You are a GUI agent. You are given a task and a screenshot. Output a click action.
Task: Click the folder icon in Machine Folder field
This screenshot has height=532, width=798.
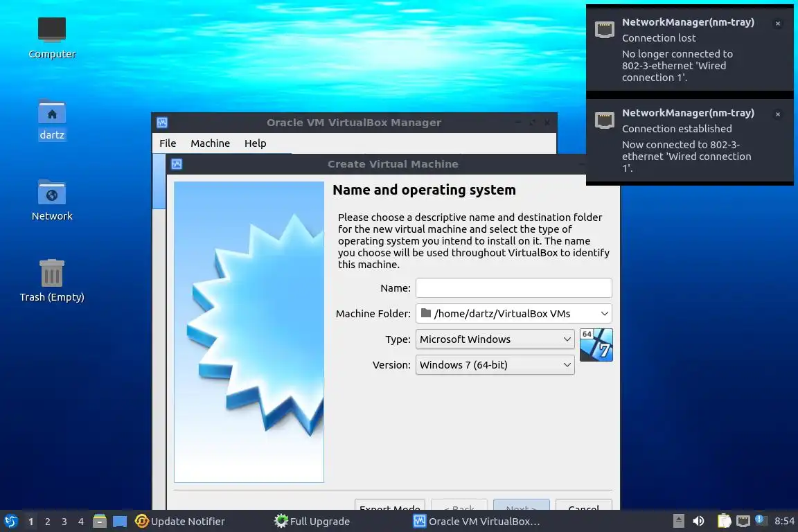pyautogui.click(x=426, y=313)
